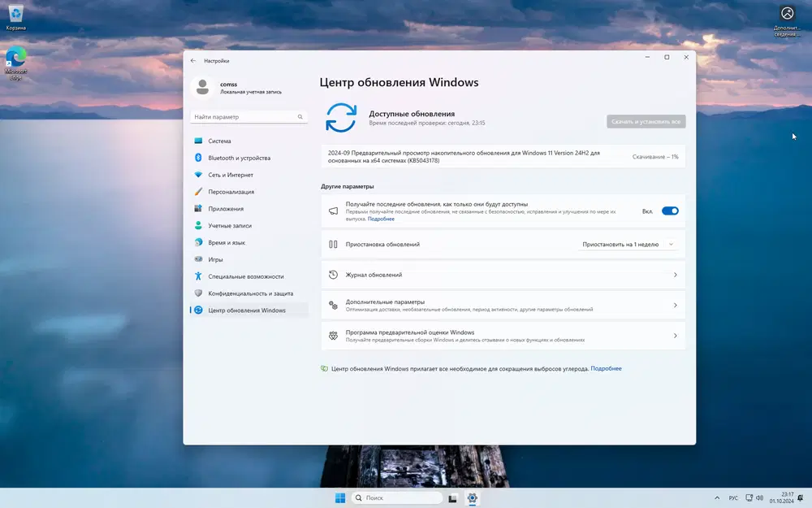Click Подробнее link under latest updates
812x508 pixels.
[381, 219]
